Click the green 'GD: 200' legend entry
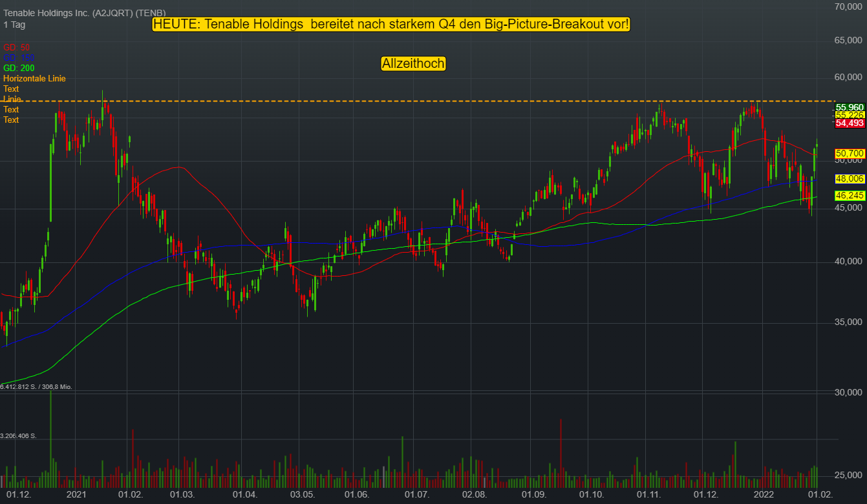Viewport: 867px width, 504px height. coord(19,68)
